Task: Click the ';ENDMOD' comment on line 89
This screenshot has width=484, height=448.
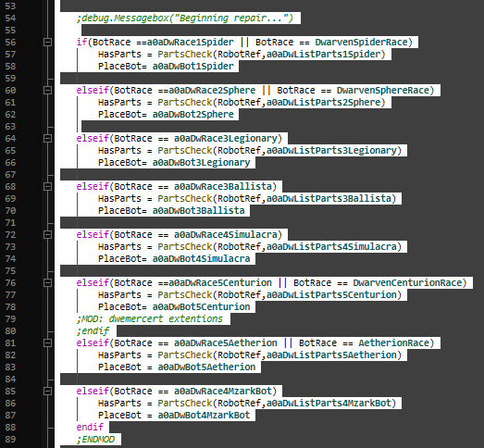Action: (95, 440)
